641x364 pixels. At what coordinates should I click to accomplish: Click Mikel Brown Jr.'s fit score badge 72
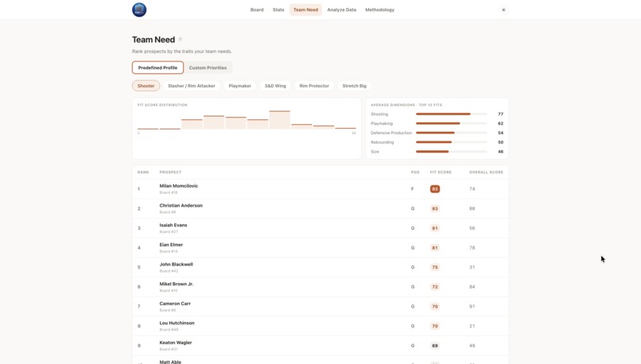434,287
